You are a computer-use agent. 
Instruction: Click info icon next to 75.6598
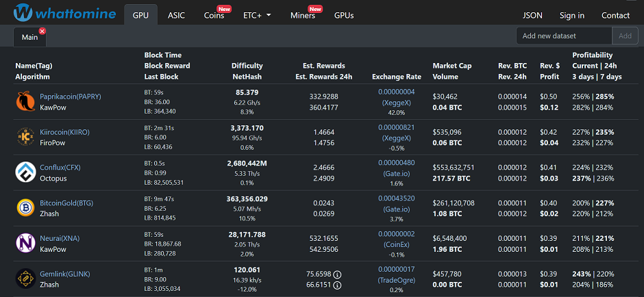click(337, 274)
